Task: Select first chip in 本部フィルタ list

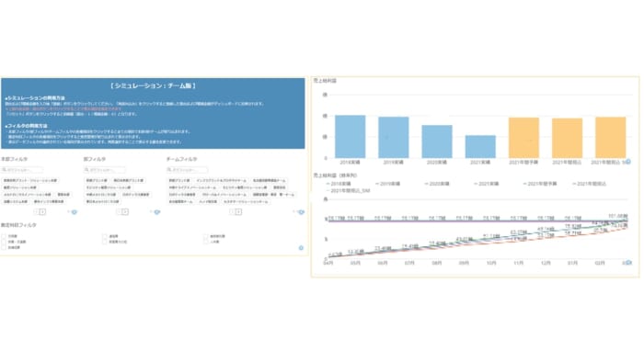Action: tap(30, 180)
